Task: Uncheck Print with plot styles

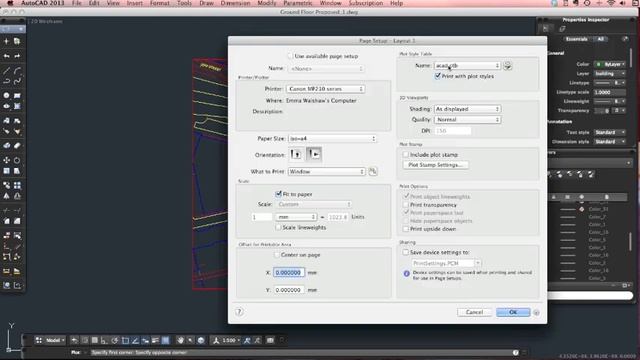Action: pyautogui.click(x=438, y=76)
